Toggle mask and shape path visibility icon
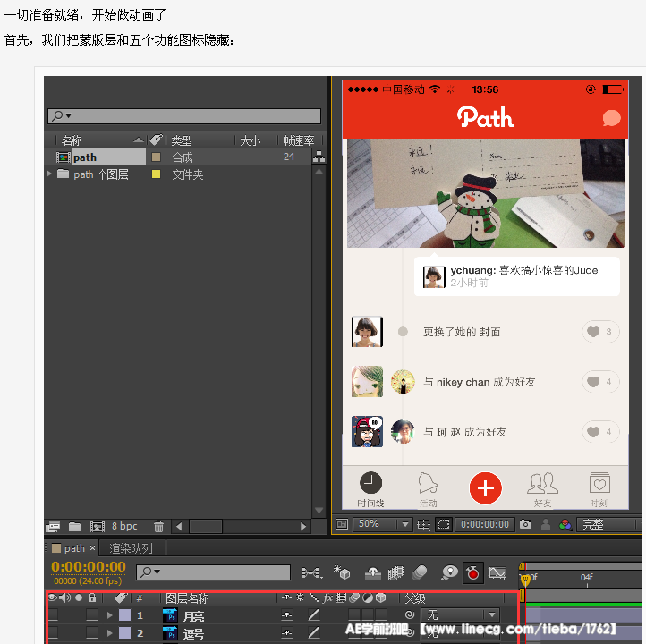The image size is (646, 644). click(x=443, y=524)
